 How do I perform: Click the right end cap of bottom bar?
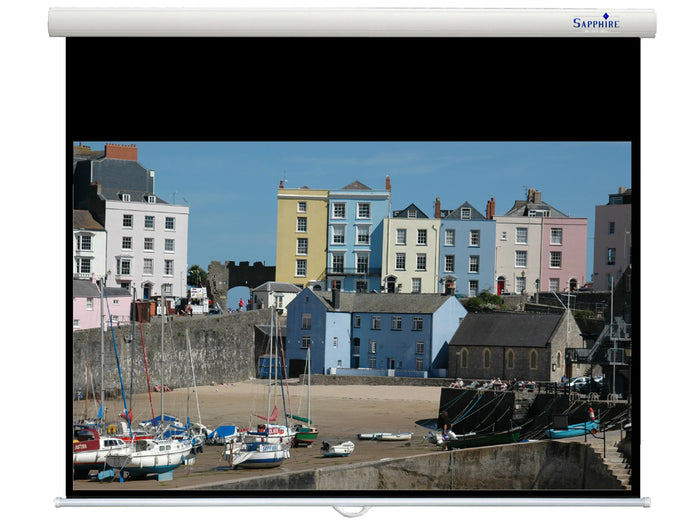[647, 502]
